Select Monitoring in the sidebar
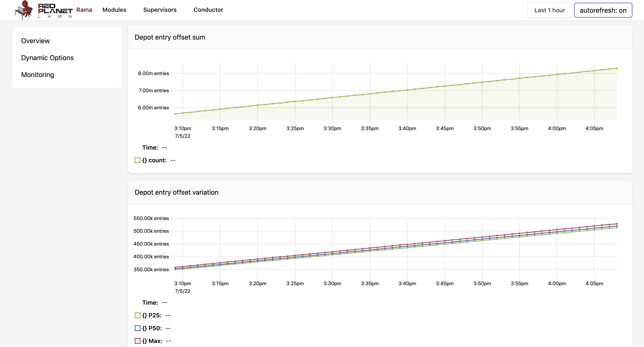The width and height of the screenshot is (644, 347). pyautogui.click(x=37, y=75)
